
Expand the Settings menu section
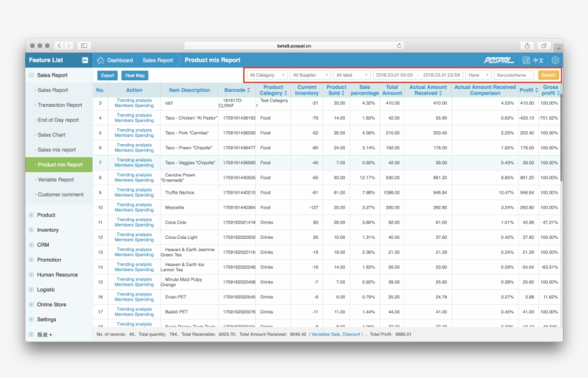(31, 319)
